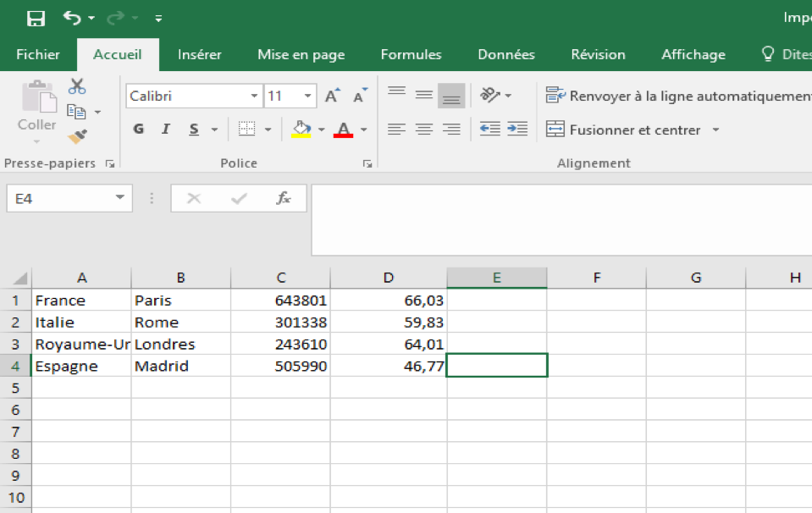Open the font size 11 dropdown
812x513 pixels.
pos(308,97)
